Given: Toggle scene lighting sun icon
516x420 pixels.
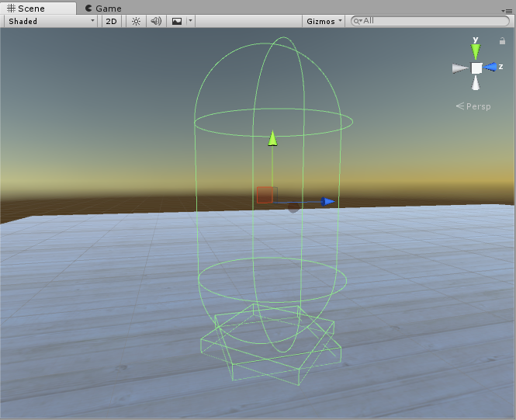Looking at the screenshot, I should (x=136, y=22).
